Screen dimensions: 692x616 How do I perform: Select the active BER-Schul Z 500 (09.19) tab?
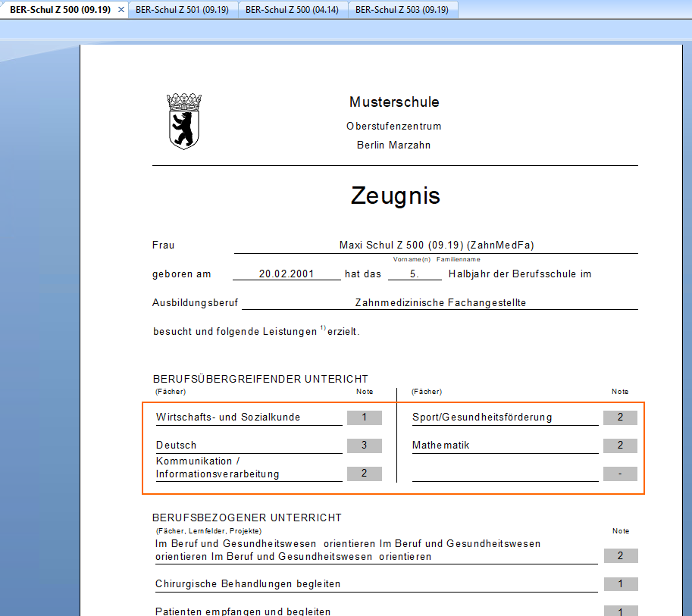coord(61,9)
